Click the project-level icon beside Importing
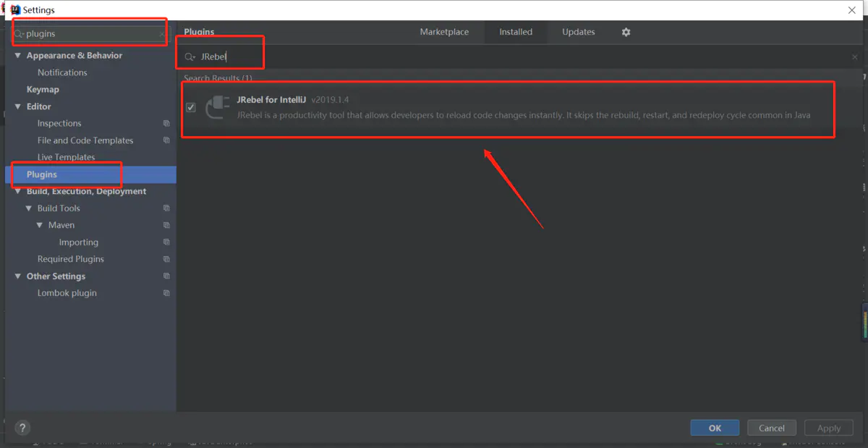 [x=166, y=242]
